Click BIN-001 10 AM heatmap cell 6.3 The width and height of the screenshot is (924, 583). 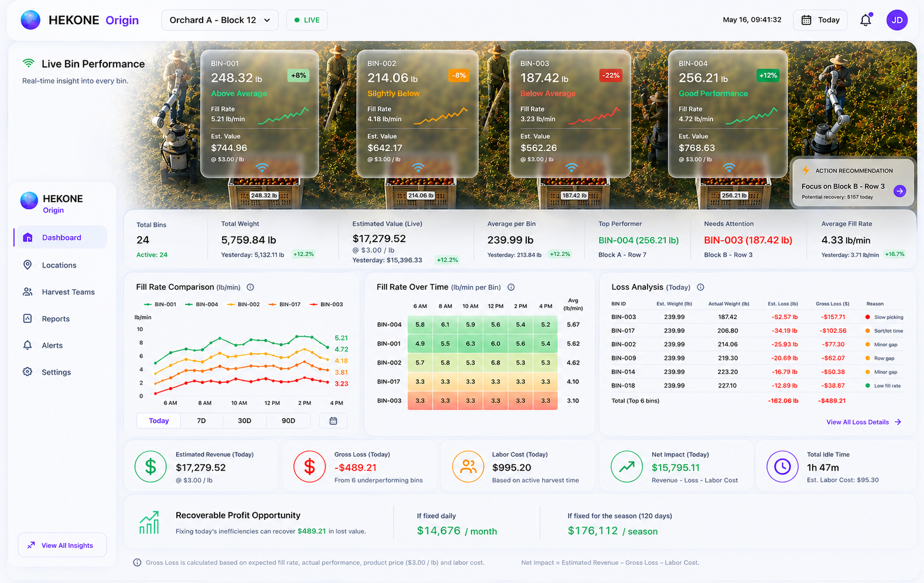pos(470,344)
